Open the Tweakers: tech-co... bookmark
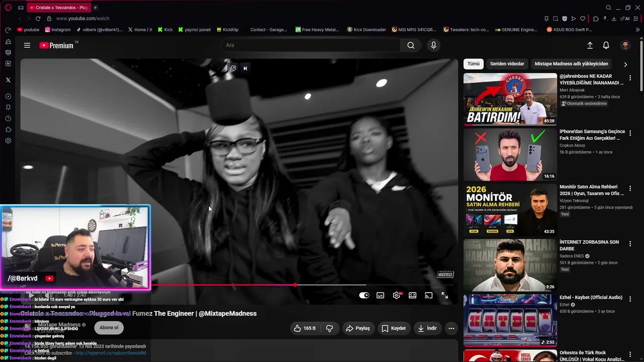644x362 pixels. [x=466, y=30]
